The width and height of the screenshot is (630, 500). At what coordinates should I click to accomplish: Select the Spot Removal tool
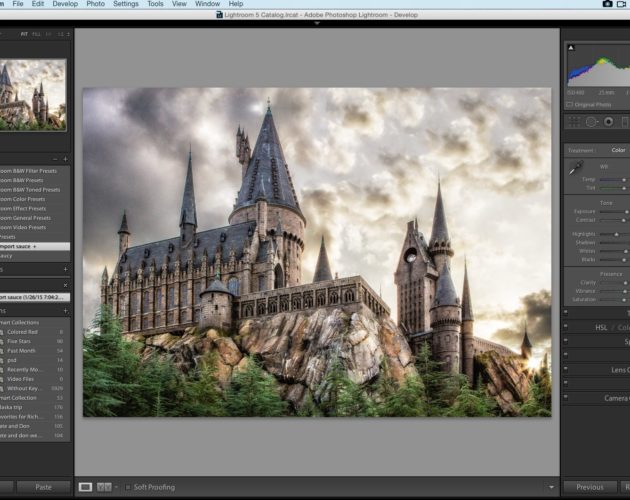point(591,122)
